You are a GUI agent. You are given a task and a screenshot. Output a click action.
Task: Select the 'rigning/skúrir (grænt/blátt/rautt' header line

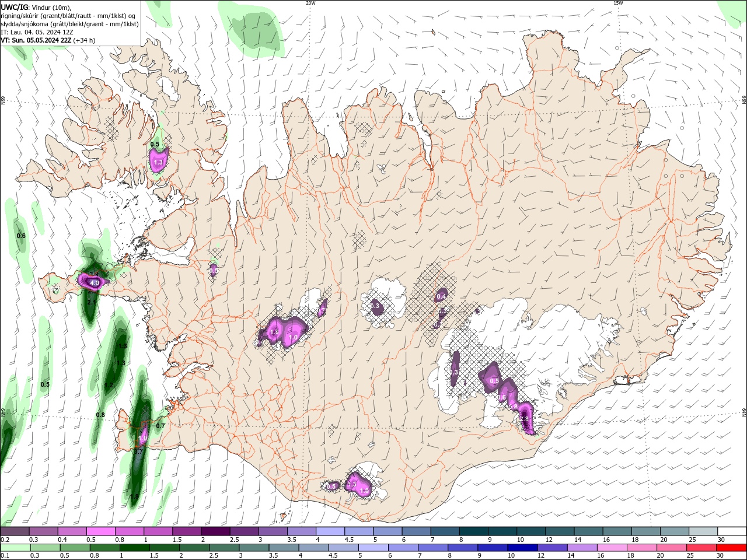[69, 16]
